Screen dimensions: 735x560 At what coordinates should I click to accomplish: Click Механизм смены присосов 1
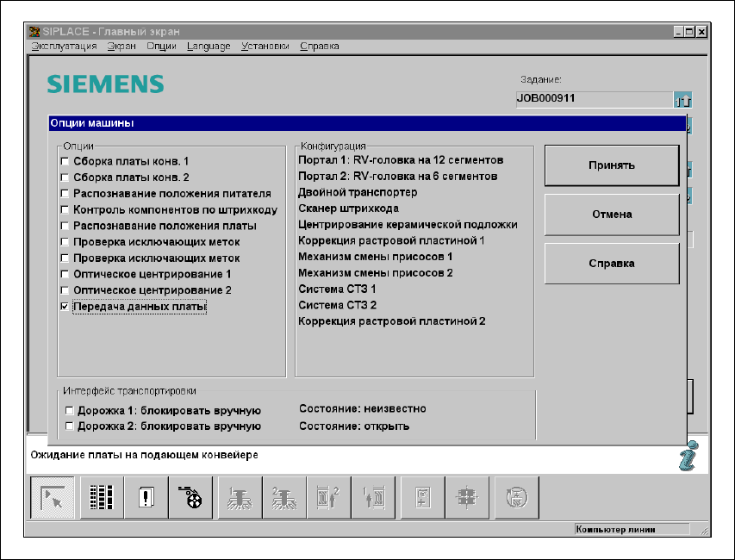[376, 257]
